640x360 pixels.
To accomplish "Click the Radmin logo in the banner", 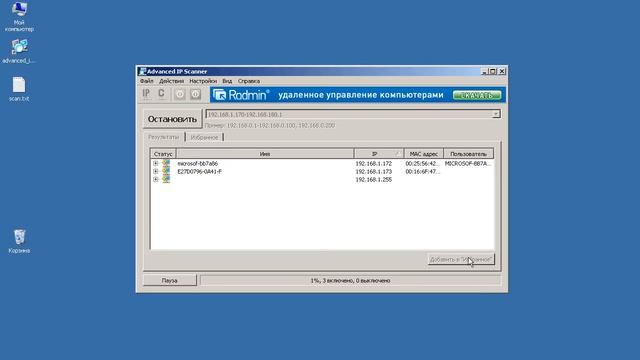I will point(241,95).
